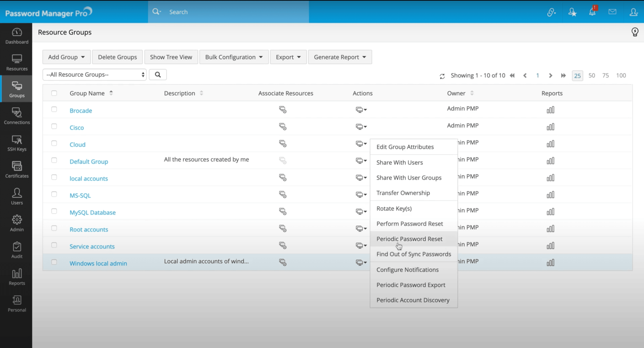The height and width of the screenshot is (348, 644).
Task: Open the Dashboard sidebar icon
Action: [17, 36]
